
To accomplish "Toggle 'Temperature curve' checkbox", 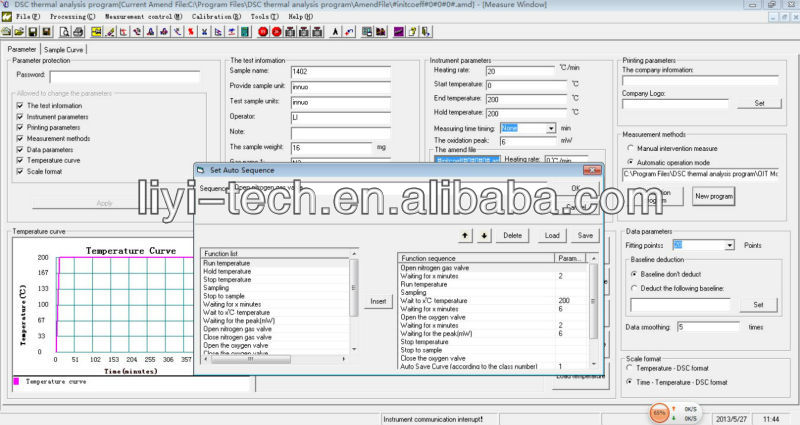I will [20, 160].
